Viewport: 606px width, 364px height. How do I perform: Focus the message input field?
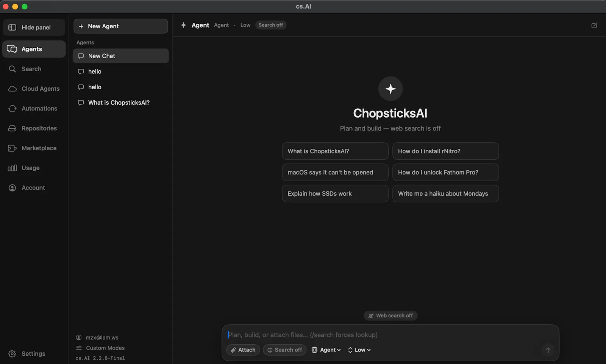(x=390, y=335)
